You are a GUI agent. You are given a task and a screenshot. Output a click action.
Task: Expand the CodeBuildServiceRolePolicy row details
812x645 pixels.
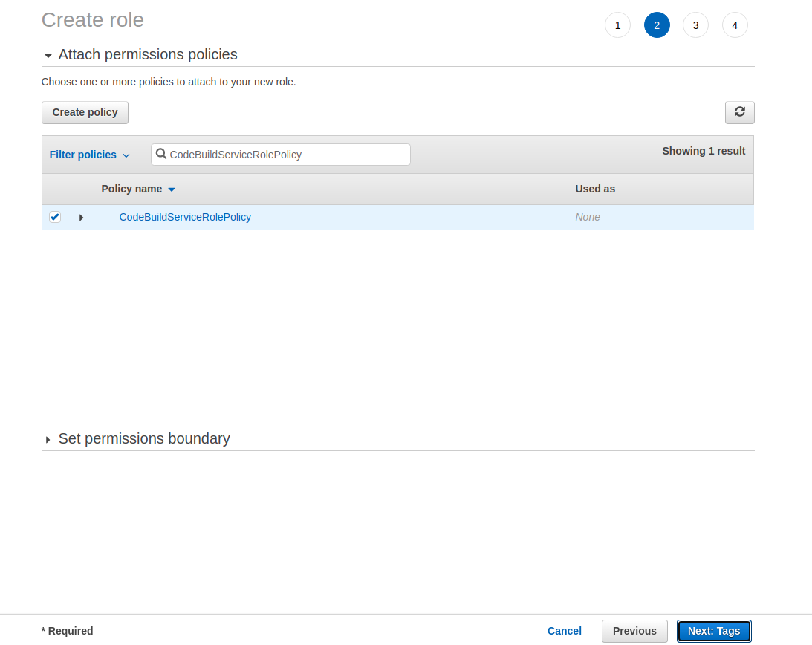pyautogui.click(x=81, y=218)
